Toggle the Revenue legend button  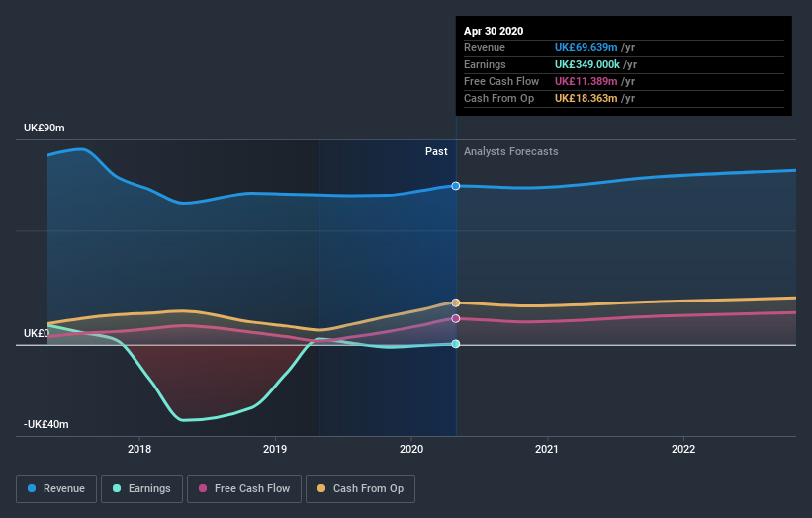[x=56, y=489]
